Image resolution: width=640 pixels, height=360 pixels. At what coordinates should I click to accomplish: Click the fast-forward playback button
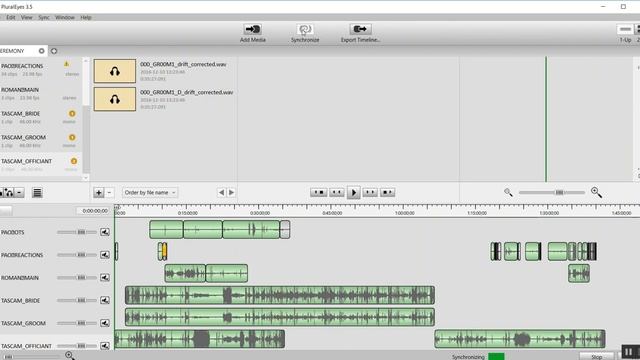coord(370,192)
